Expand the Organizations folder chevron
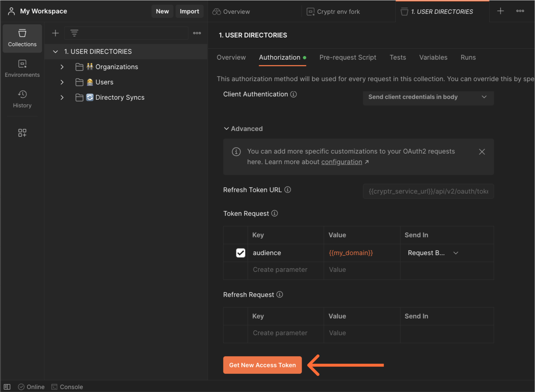This screenshot has height=392, width=535. point(62,67)
